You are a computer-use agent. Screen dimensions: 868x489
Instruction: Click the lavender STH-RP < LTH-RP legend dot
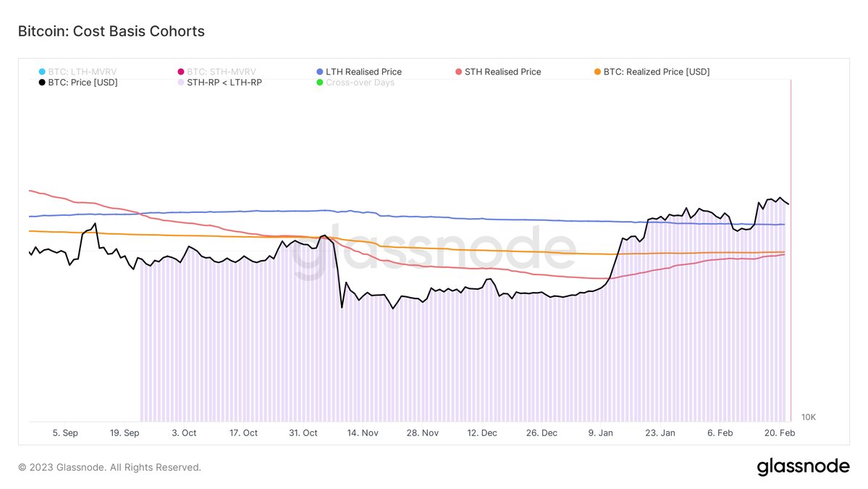(181, 83)
